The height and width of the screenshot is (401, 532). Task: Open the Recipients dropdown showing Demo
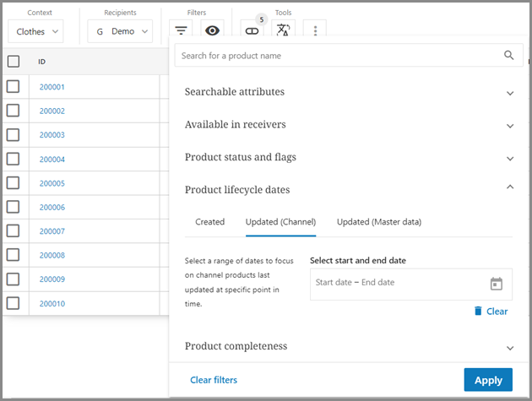[120, 31]
